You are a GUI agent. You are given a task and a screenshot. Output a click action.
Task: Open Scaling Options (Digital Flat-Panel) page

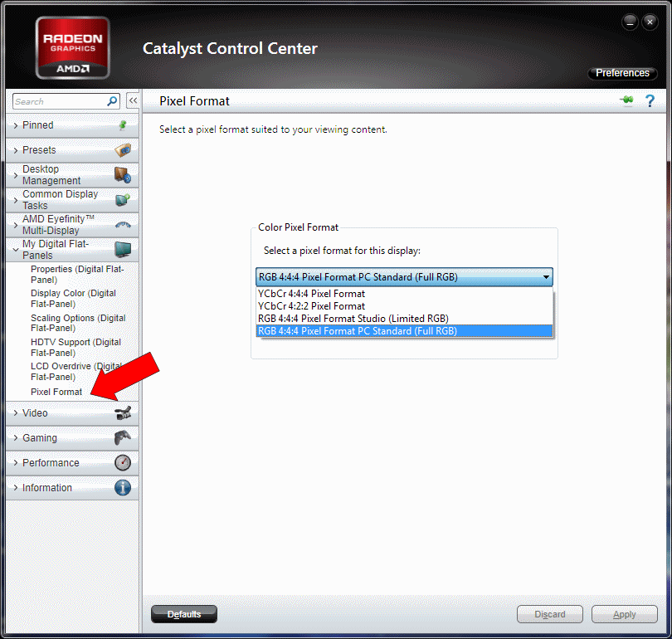click(x=78, y=323)
